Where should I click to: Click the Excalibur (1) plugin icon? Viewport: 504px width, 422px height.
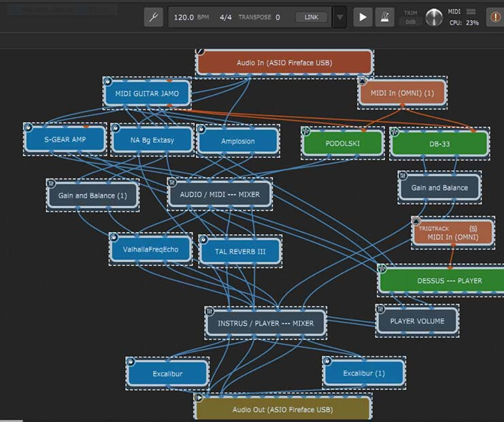click(327, 361)
